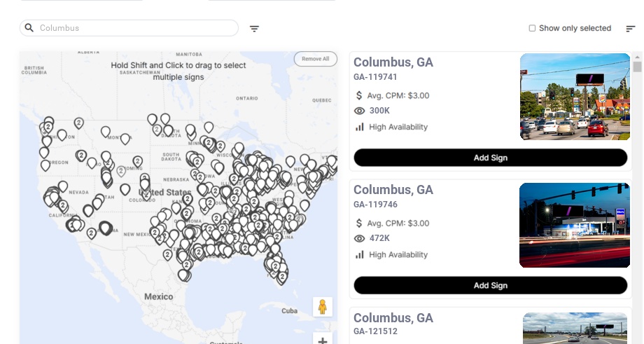Click the Columbus, GA title of GA-119741
This screenshot has width=644, height=344.
pyautogui.click(x=393, y=62)
